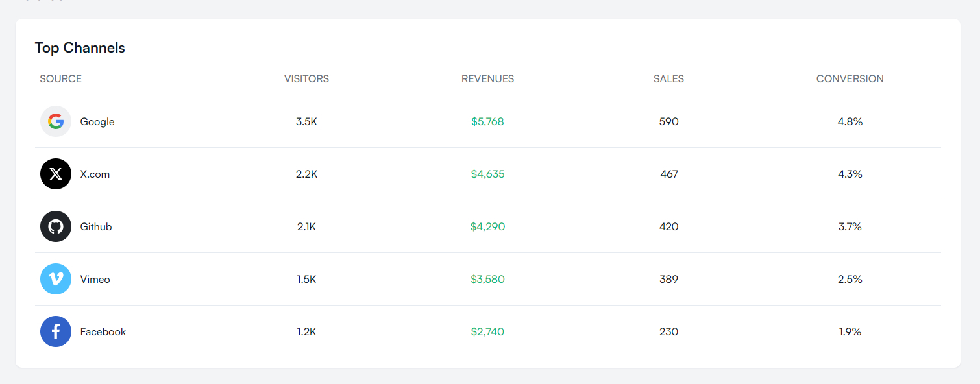Sort by Conversion column header
Image resolution: width=980 pixels, height=384 pixels.
coord(850,79)
